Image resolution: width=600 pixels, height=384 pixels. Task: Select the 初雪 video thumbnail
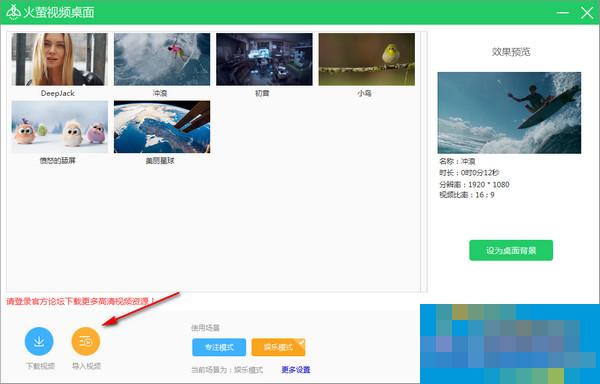[x=264, y=59]
